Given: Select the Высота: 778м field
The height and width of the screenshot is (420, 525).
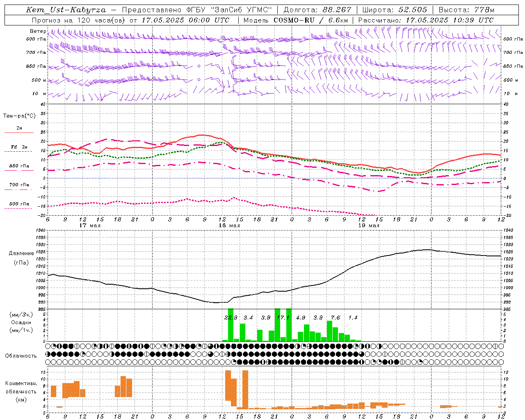Looking at the screenshot, I should click(x=466, y=10).
